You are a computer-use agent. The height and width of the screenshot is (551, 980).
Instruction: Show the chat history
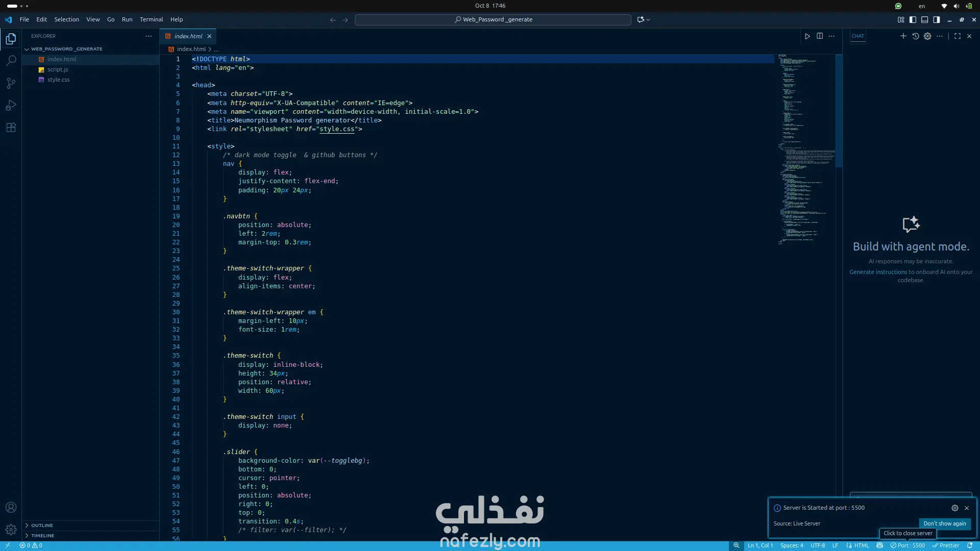coord(916,36)
